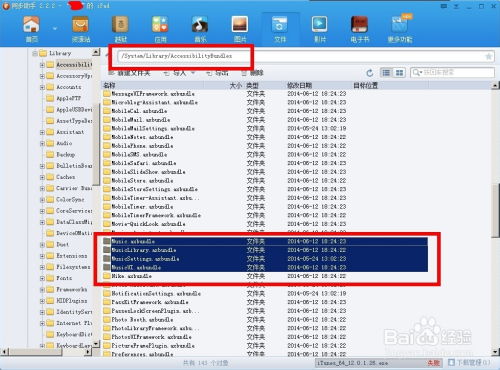Click the refresh icon beside view buttons
500x370 pixels.
(369, 73)
